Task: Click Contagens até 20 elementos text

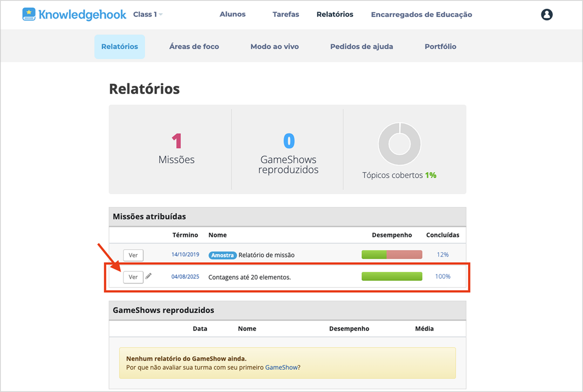Action: click(249, 277)
